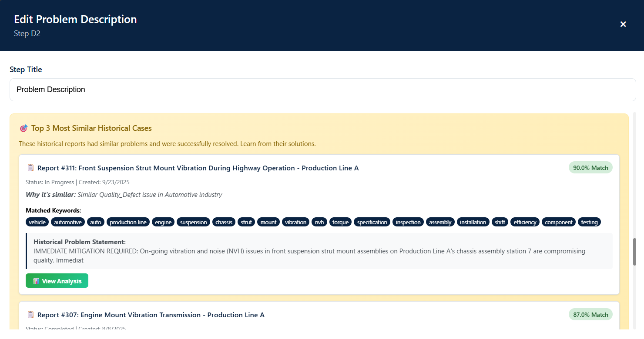The width and height of the screenshot is (644, 339).
Task: Click the View Analysis button for Report #311
Action: [57, 281]
